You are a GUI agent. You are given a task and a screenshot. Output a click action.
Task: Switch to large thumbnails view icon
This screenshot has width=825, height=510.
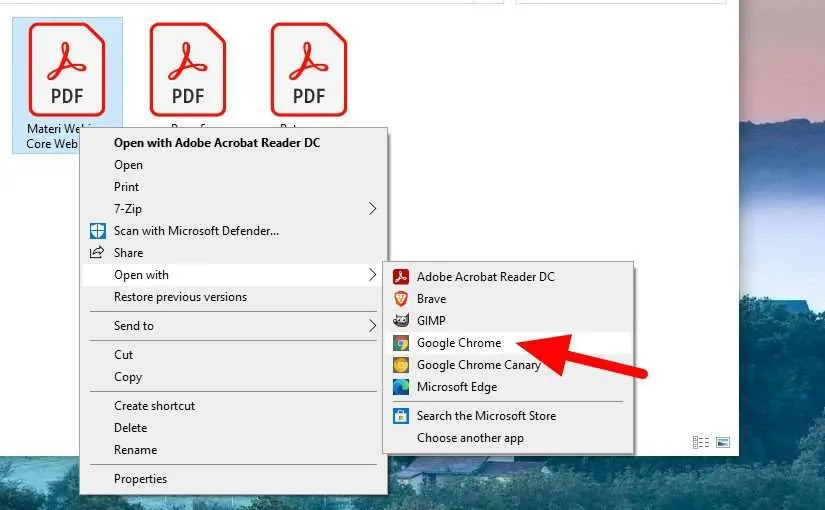pos(723,442)
